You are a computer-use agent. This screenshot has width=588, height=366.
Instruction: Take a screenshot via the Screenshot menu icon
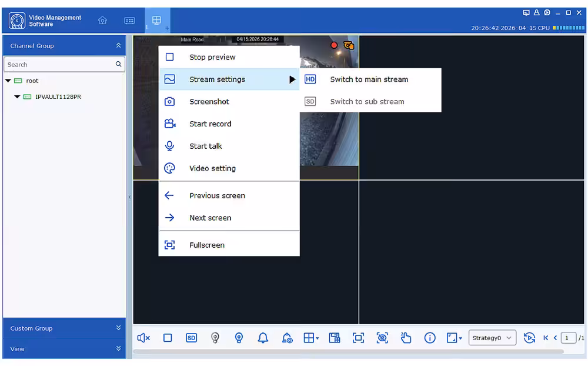[169, 101]
